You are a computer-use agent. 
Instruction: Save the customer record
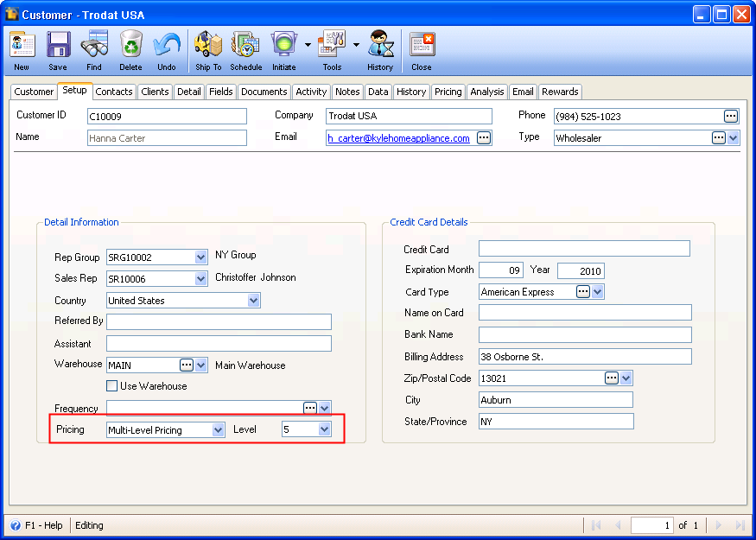[59, 45]
